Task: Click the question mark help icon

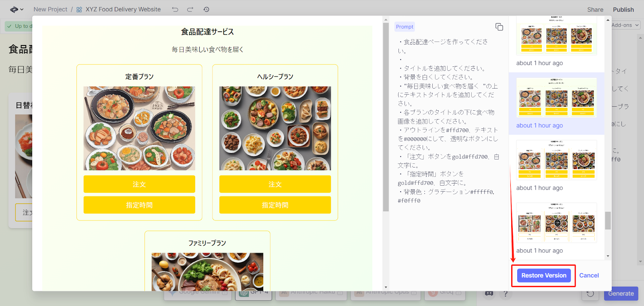Action: click(506, 294)
